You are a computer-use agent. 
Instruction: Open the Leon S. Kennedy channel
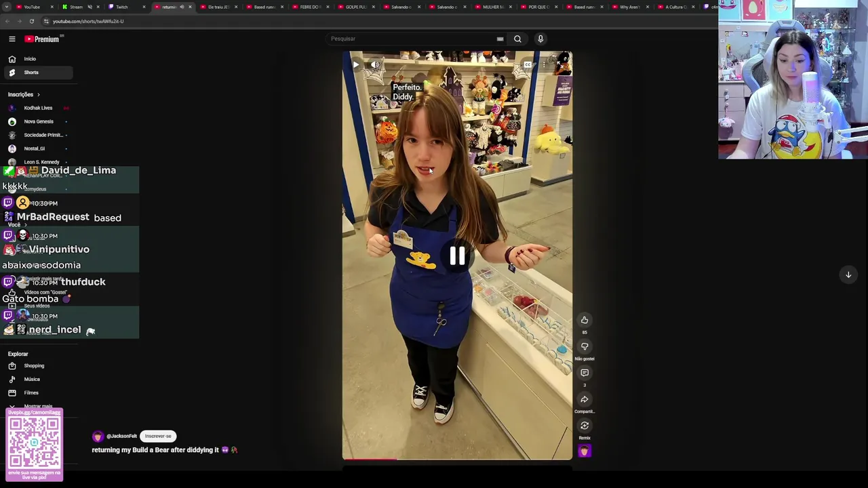click(x=38, y=162)
